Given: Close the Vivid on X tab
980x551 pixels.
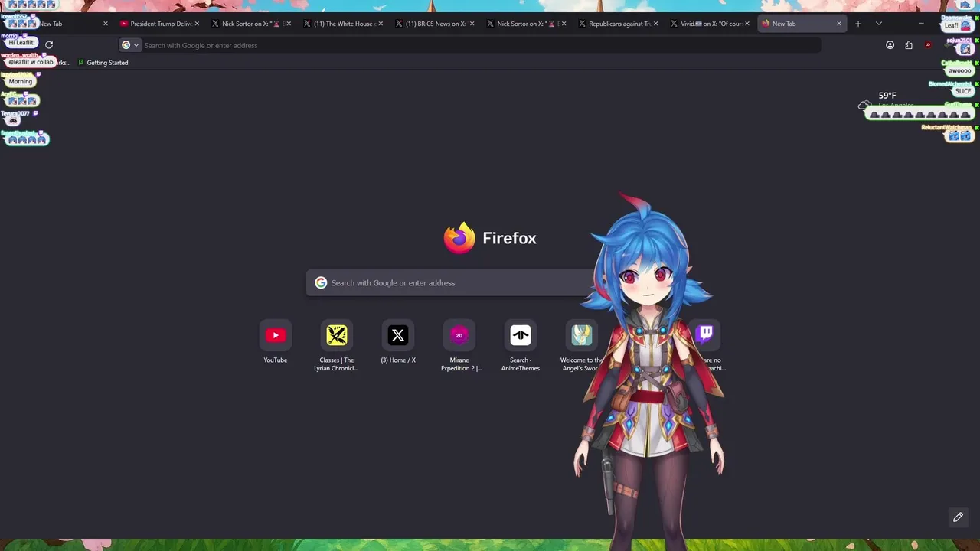Looking at the screenshot, I should (747, 24).
